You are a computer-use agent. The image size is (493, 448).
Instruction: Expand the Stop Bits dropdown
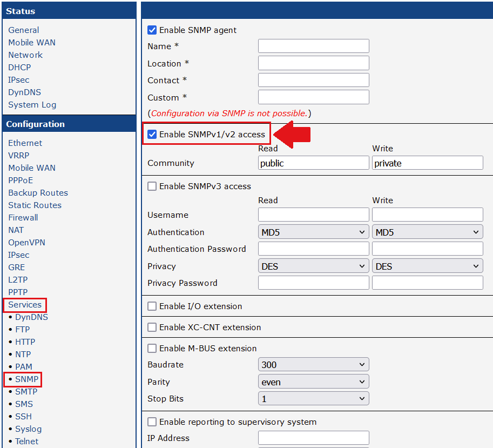(313, 399)
